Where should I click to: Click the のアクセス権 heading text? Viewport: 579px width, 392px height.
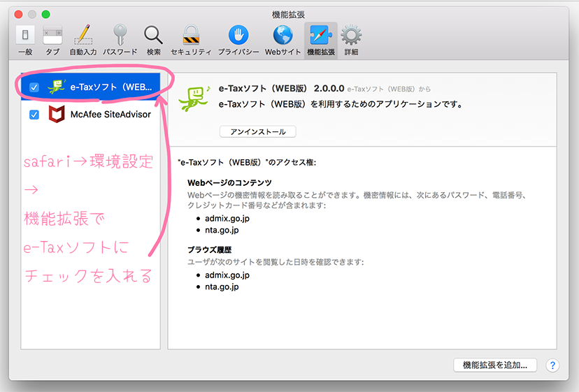247,162
